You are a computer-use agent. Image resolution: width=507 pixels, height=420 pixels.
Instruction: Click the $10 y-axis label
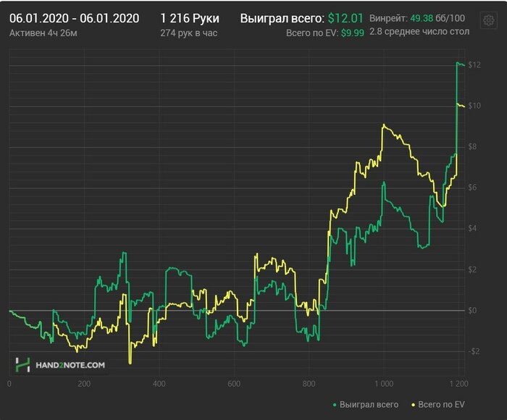coord(474,106)
